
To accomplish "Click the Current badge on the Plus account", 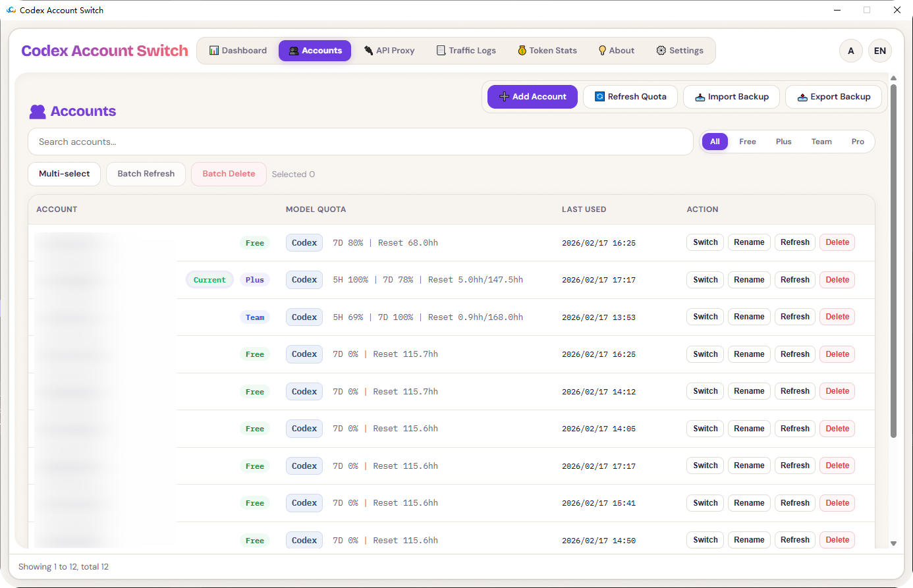I will point(209,280).
